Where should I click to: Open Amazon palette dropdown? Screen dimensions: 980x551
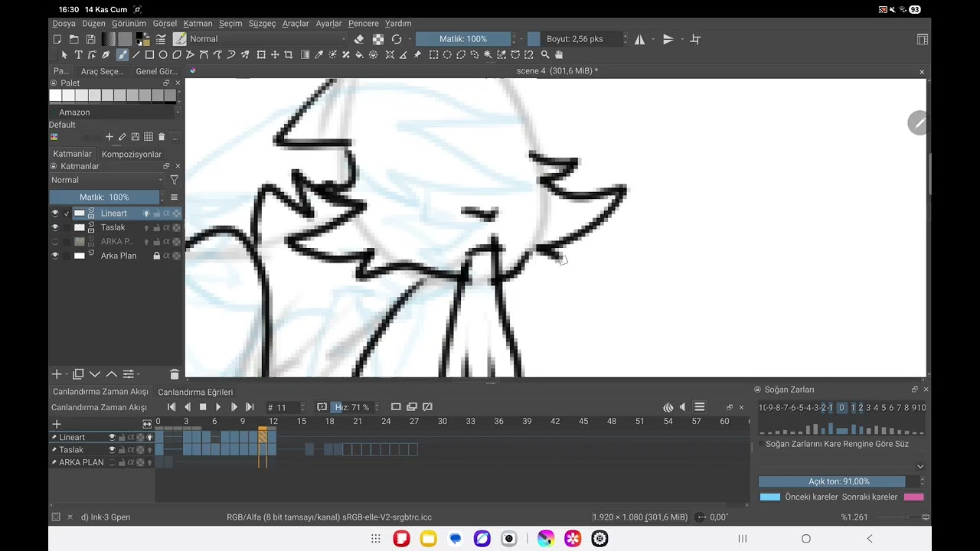pyautogui.click(x=115, y=112)
